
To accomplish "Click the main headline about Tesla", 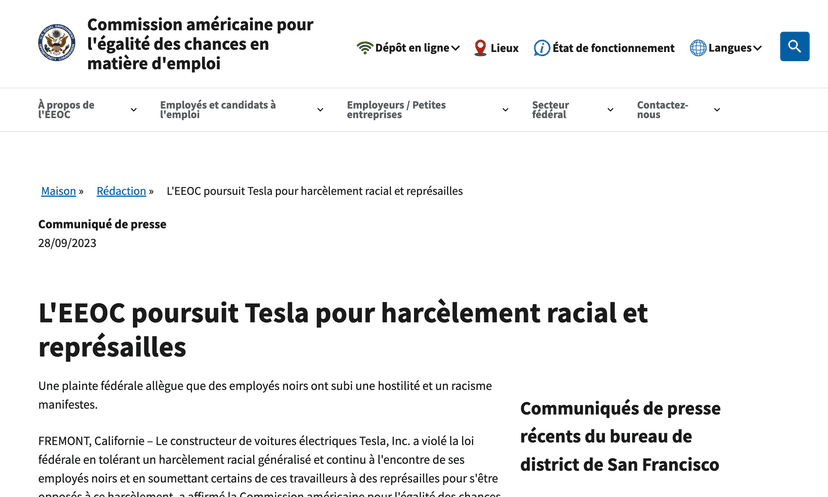I will coord(343,330).
